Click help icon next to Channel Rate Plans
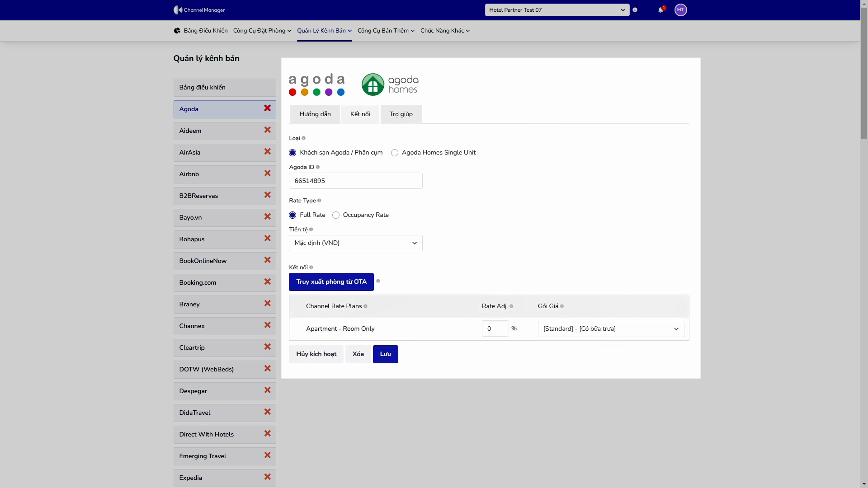The image size is (868, 488). click(365, 306)
